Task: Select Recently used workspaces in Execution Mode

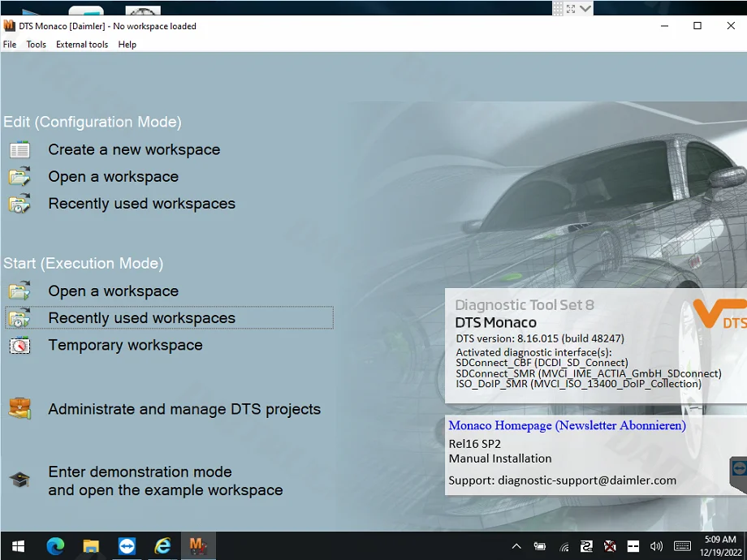Action: 169,318
